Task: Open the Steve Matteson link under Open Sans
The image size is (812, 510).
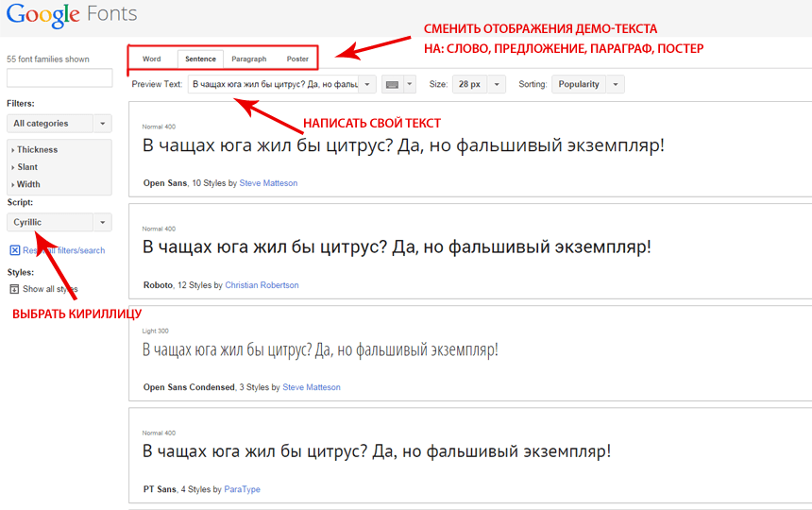Action: 268,183
